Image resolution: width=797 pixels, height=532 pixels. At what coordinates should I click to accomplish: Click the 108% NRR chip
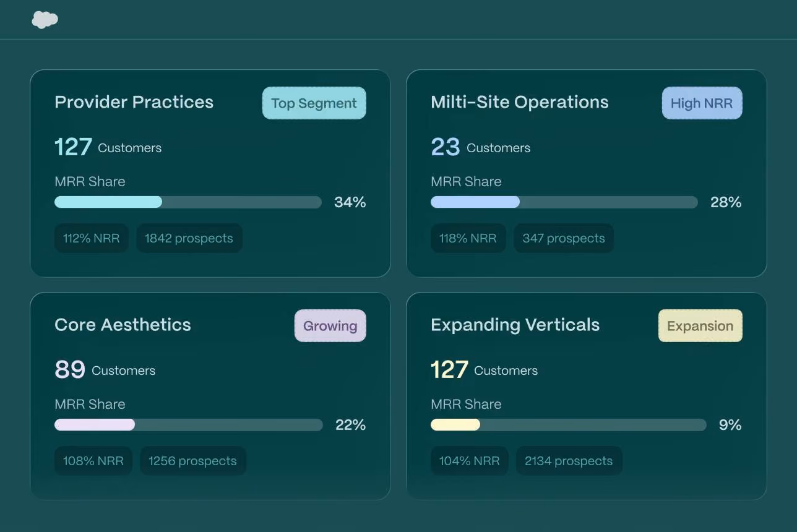click(93, 461)
